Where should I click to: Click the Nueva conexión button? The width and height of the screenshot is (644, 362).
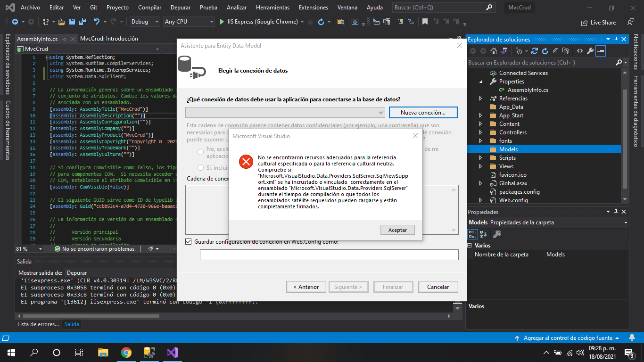pos(423,112)
